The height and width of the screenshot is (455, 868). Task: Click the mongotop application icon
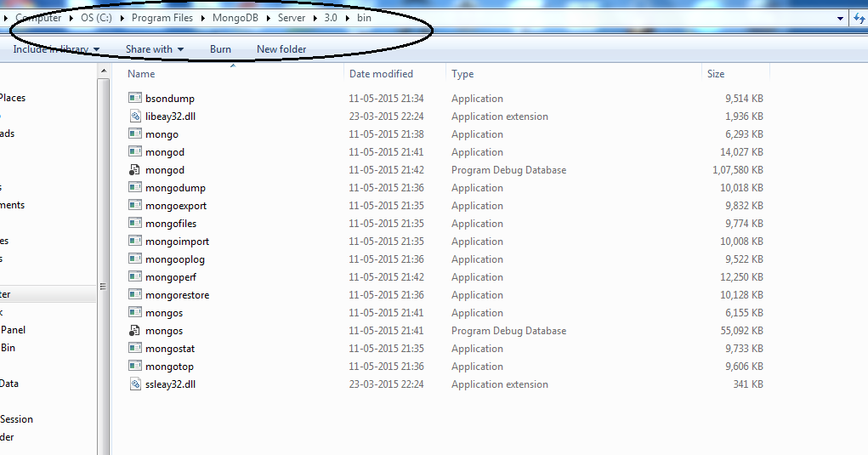coord(135,366)
